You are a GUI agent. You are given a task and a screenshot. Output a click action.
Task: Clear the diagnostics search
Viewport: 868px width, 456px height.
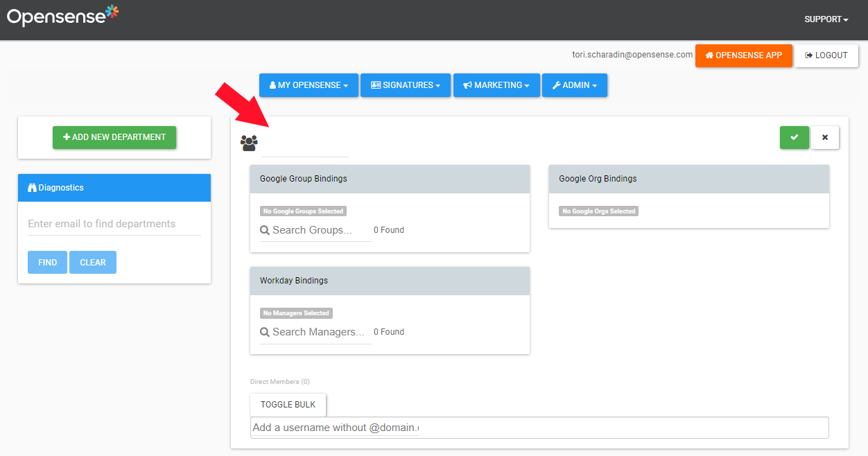coord(93,263)
